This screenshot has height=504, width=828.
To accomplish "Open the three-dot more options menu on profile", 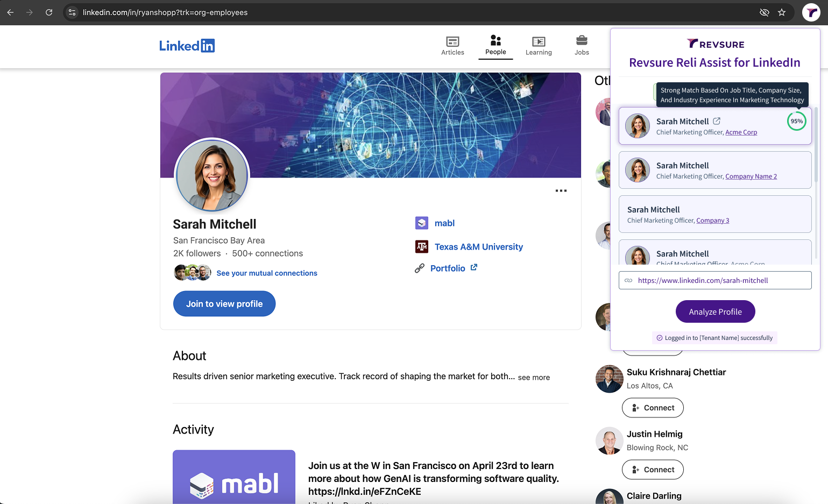I will click(x=561, y=191).
